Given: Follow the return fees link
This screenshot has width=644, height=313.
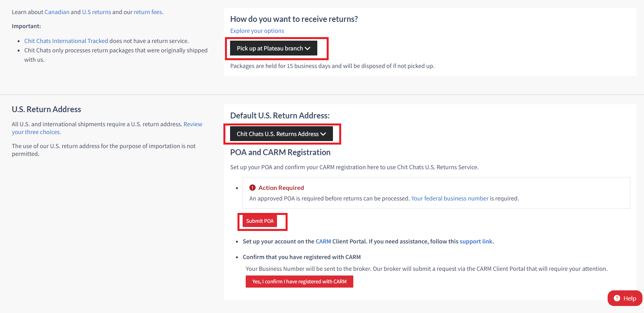Looking at the screenshot, I should tap(148, 12).
